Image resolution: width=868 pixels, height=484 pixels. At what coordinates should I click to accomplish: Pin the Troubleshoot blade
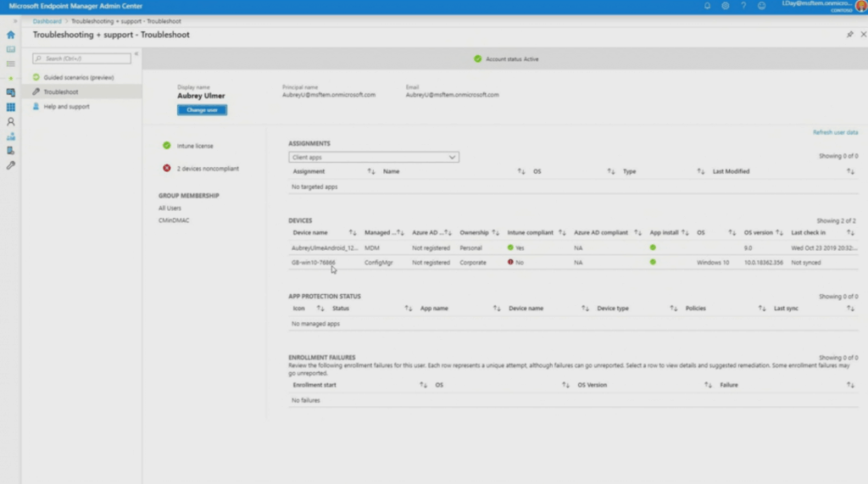(849, 35)
